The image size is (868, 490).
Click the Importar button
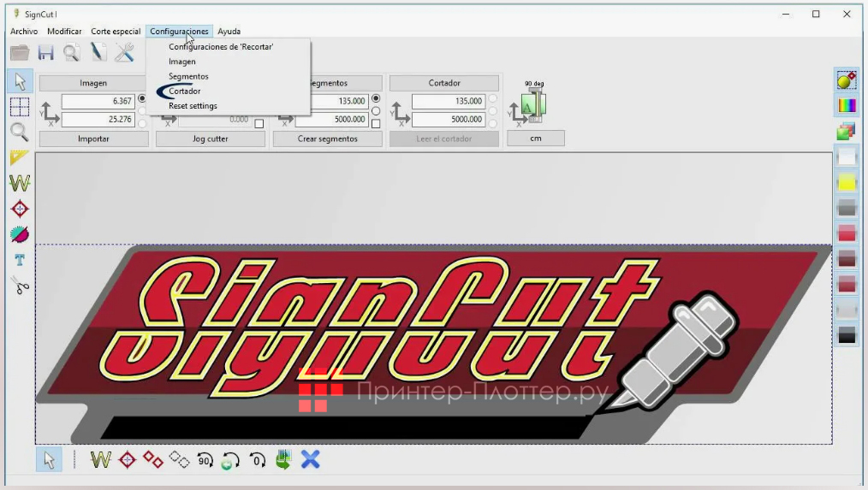[93, 139]
